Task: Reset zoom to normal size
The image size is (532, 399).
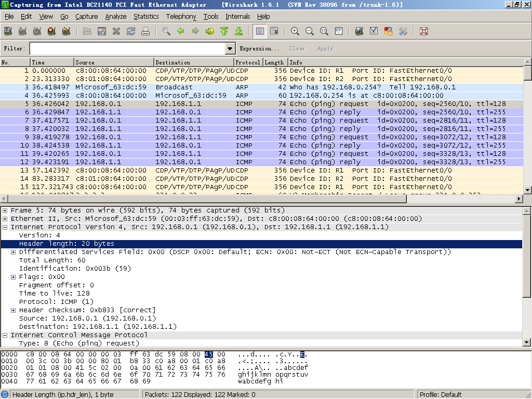Action: 324,31
